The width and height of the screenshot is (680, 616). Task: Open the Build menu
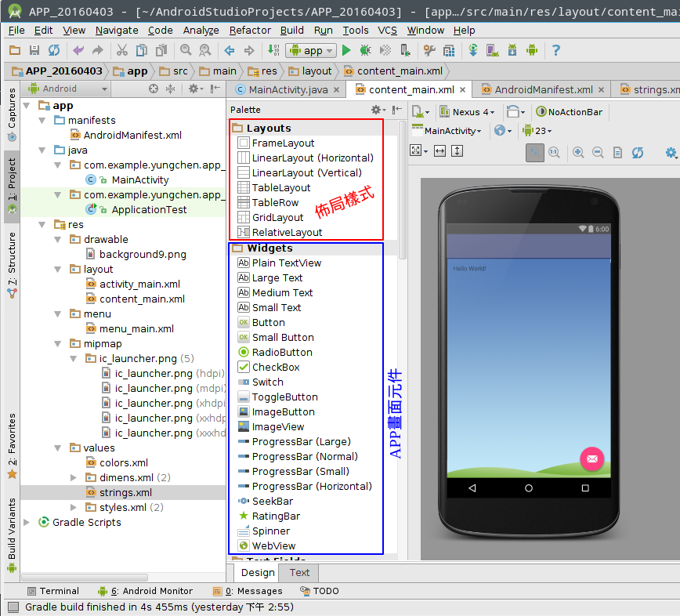tap(292, 31)
